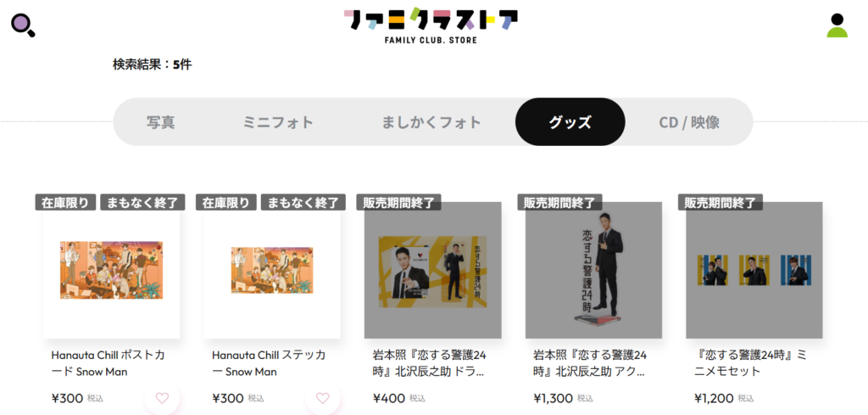Open the 北沢辰之助 acrylic stand thumbnail
Image resolution: width=868 pixels, height=415 pixels.
pyautogui.click(x=593, y=271)
